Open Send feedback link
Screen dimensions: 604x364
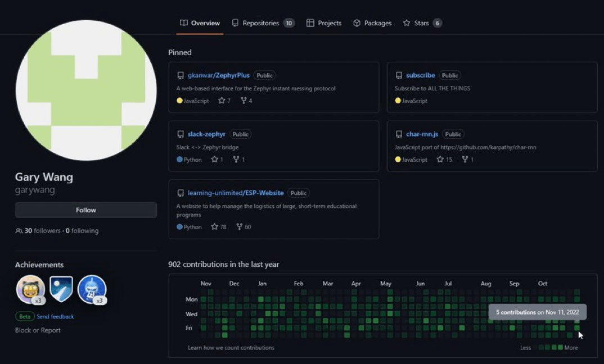point(56,317)
